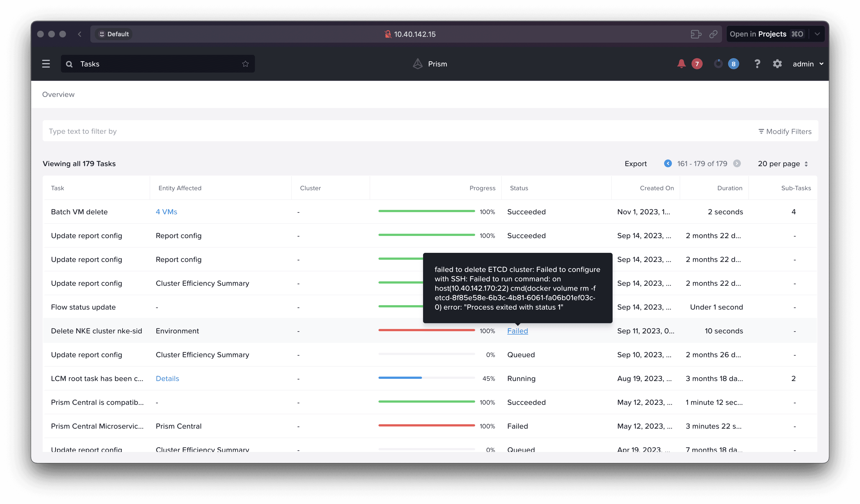
Task: Open the hamburger main menu
Action: (46, 64)
